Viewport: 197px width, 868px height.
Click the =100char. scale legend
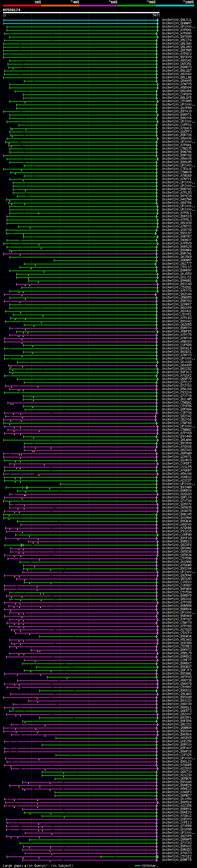pyautogui.click(x=147, y=866)
